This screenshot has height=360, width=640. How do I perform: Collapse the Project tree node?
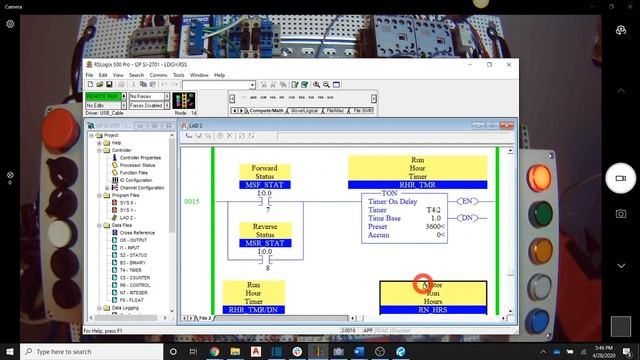(91, 135)
